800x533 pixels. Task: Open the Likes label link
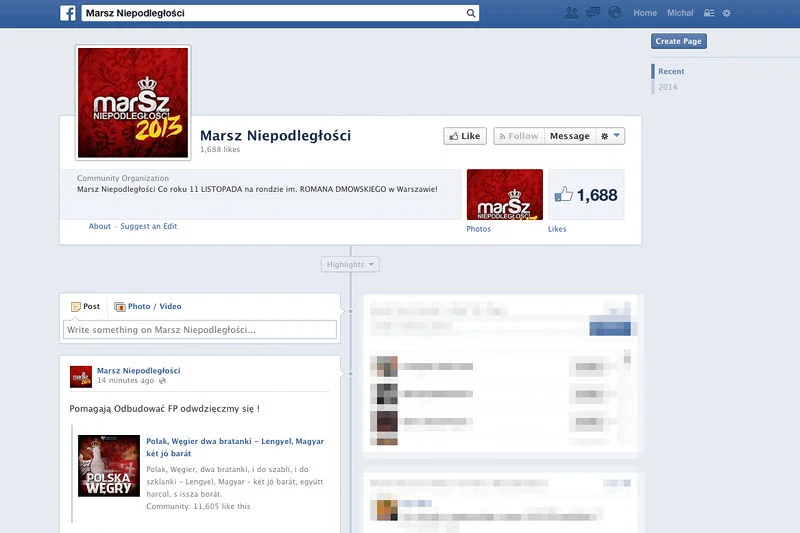[557, 229]
